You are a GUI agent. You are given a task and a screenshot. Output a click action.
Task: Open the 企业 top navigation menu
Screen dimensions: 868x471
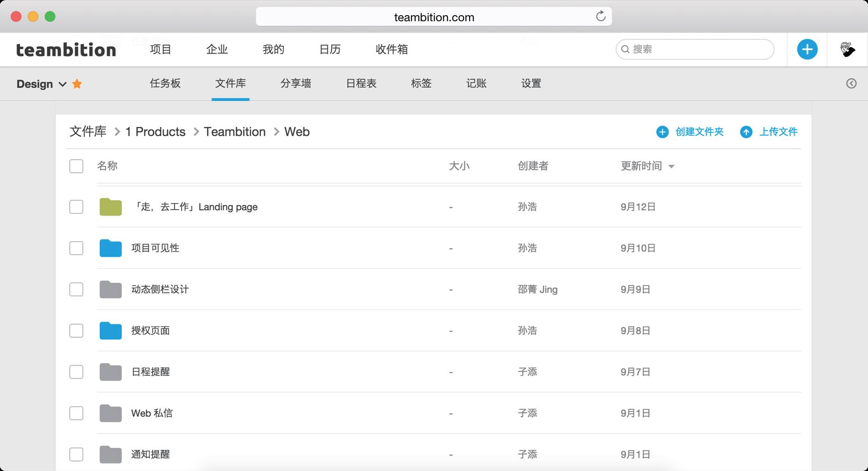(217, 49)
